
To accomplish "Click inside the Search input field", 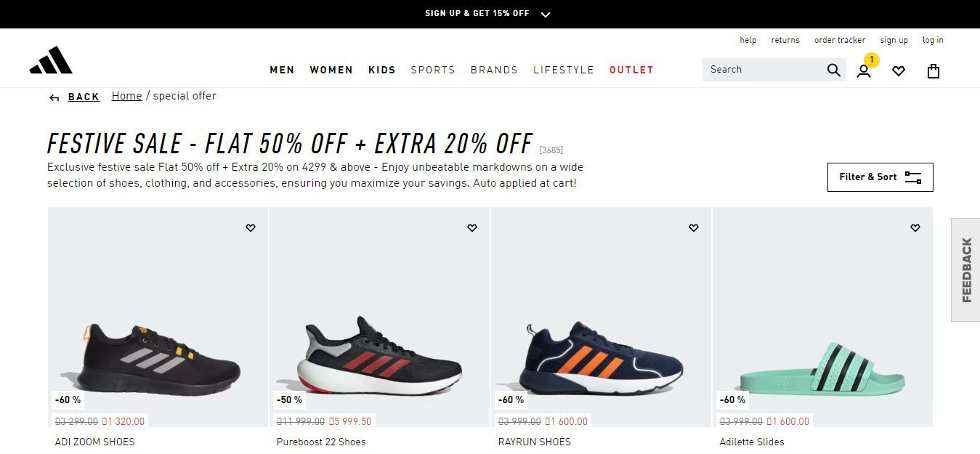I will point(763,70).
